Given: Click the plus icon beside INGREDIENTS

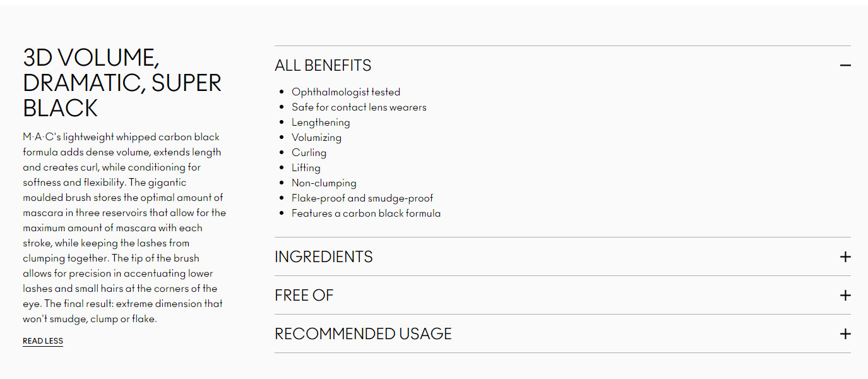Looking at the screenshot, I should [845, 257].
